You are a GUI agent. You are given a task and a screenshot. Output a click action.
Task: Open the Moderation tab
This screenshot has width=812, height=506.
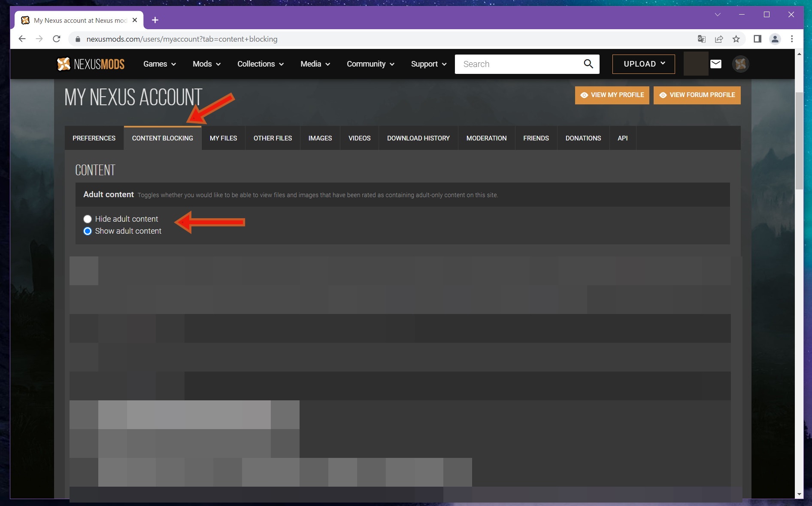(x=486, y=138)
